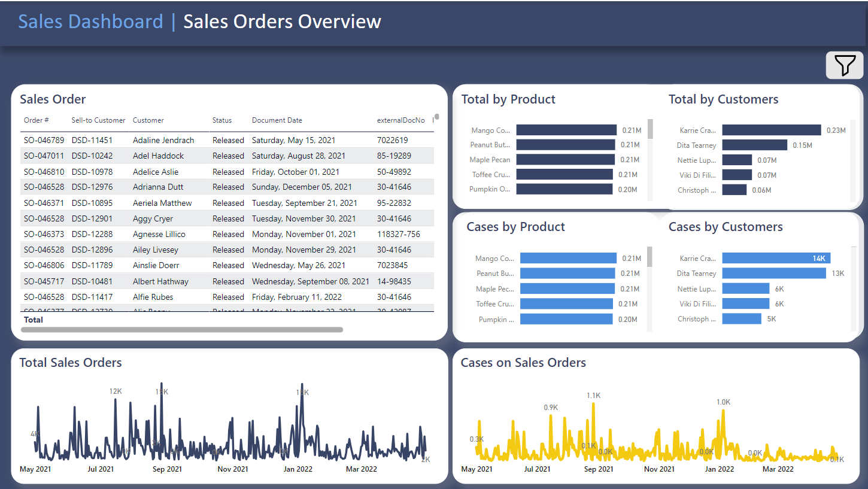Select Pumpkin O... bar in Total by Product
This screenshot has width=868, height=489.
(564, 189)
